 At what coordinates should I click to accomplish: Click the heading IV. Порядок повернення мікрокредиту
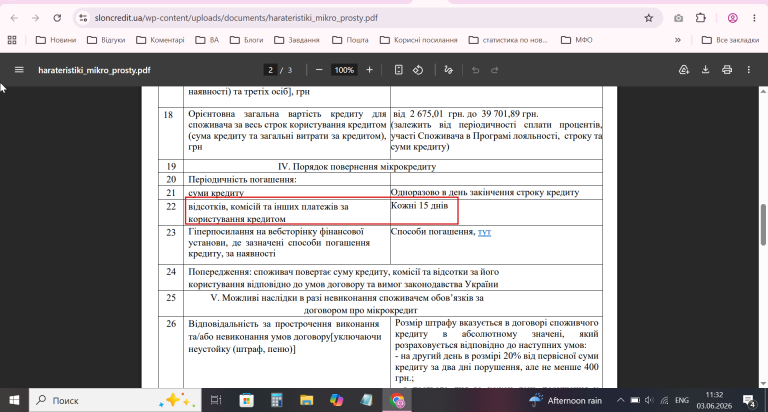tap(357, 167)
